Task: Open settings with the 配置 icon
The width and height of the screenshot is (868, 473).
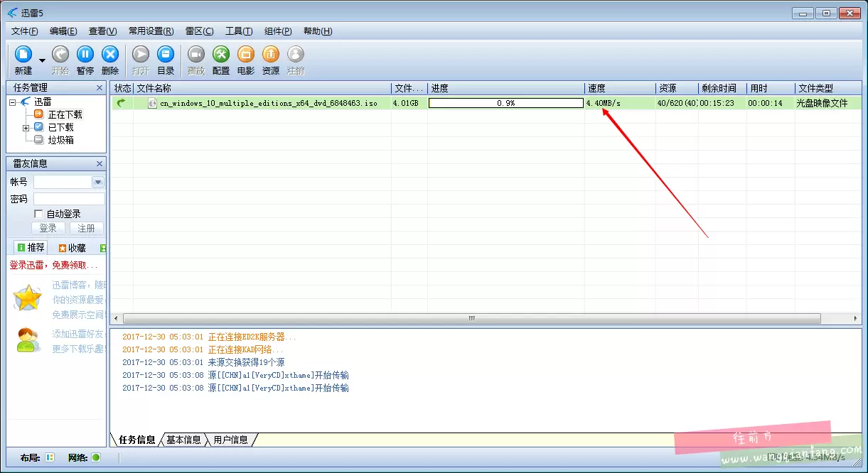Action: point(221,54)
